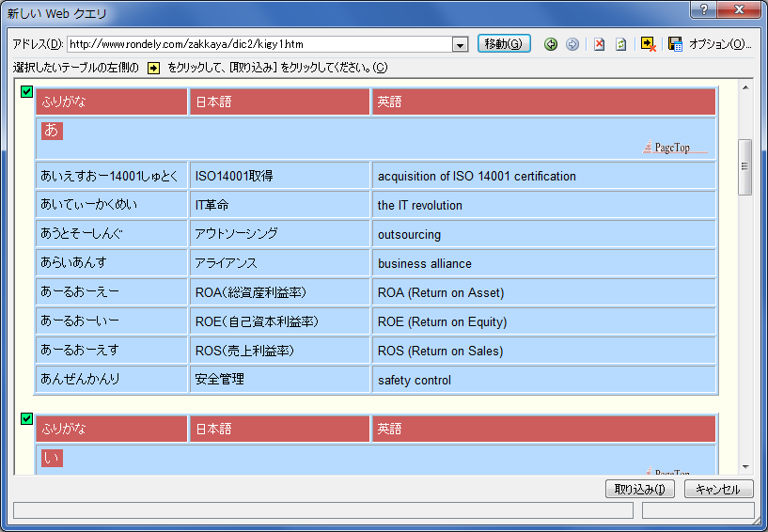Screen dimensions: 768x532
Task: Click the scroll up arrow of page
Action: [x=745, y=87]
